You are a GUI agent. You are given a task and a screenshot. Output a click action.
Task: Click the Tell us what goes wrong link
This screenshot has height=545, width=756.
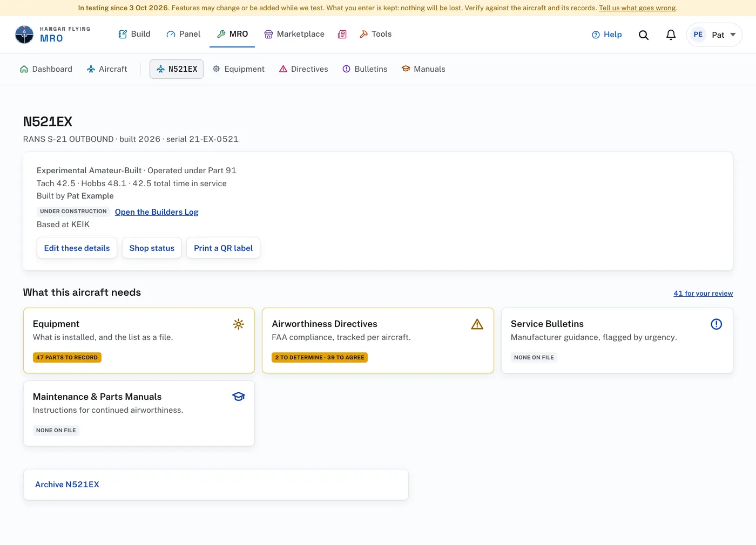click(x=637, y=8)
